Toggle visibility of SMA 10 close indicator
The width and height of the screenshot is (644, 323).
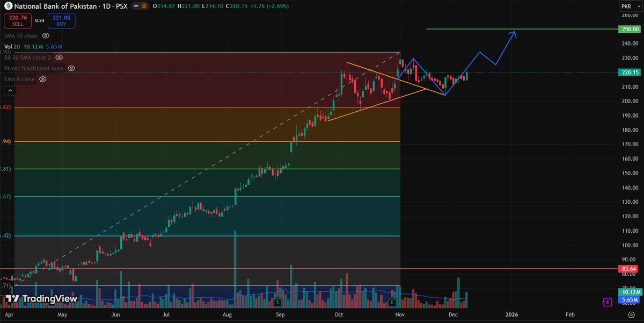46,35
